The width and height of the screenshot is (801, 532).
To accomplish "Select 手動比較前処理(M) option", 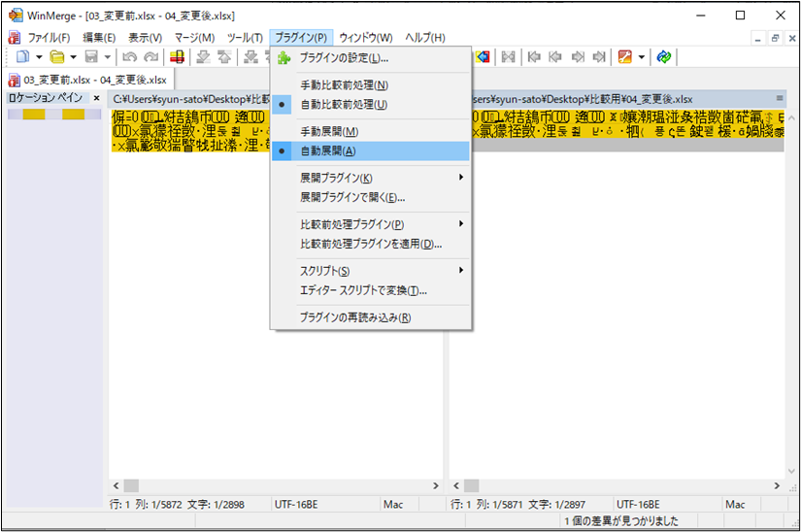I will point(344,85).
